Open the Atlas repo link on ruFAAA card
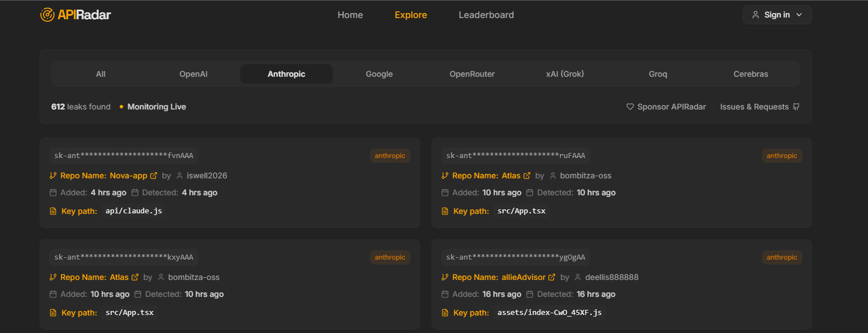 pos(511,176)
